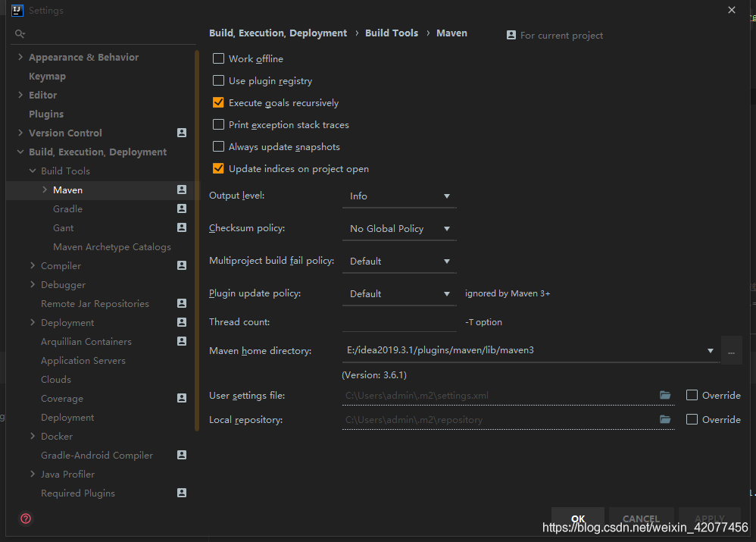Screen dimensions: 756x542
Task: Uncheck Update indices on project open
Action: point(218,168)
